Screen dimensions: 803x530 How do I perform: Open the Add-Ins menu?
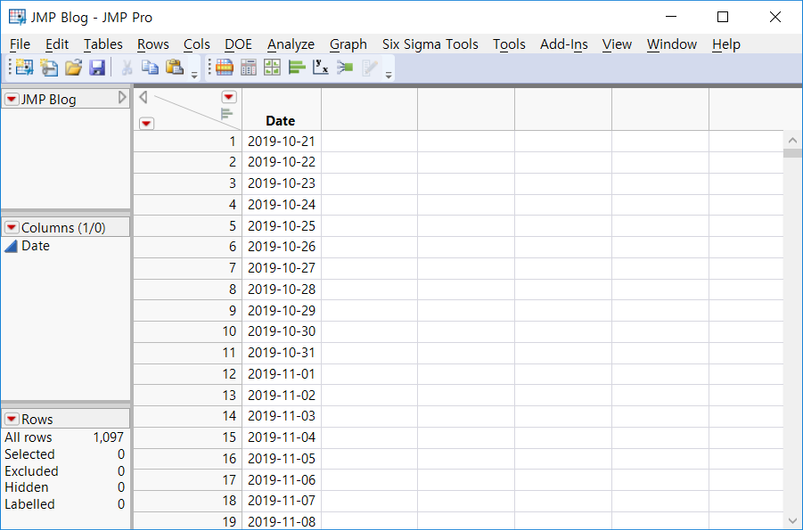[x=564, y=45]
